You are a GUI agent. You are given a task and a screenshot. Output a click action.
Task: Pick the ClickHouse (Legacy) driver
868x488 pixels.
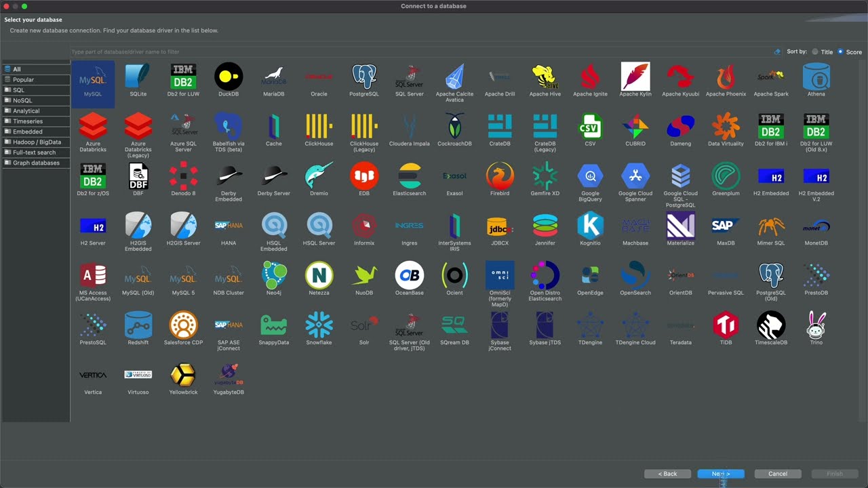364,132
